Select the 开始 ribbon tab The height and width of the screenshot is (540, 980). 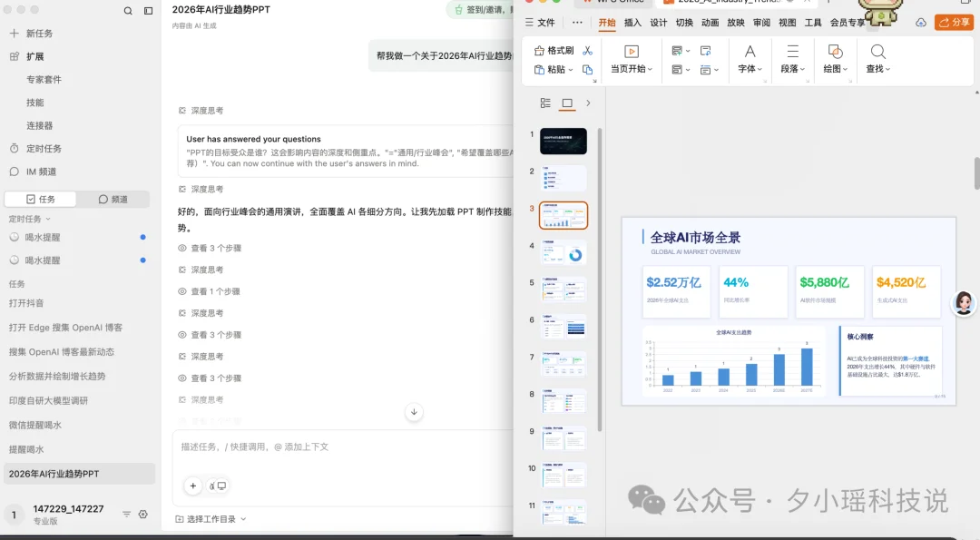[x=607, y=23]
